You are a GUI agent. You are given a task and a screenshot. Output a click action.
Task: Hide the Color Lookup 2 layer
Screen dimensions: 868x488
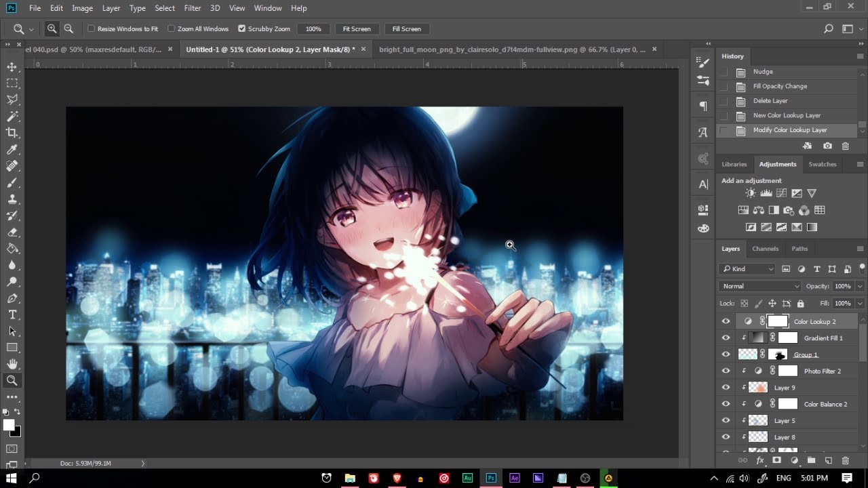coord(726,321)
